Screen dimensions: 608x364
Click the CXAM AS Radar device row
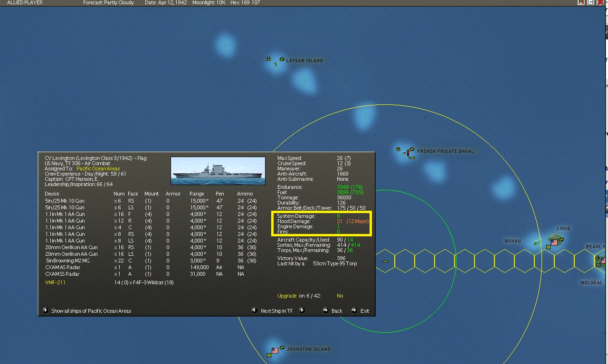tap(144, 267)
